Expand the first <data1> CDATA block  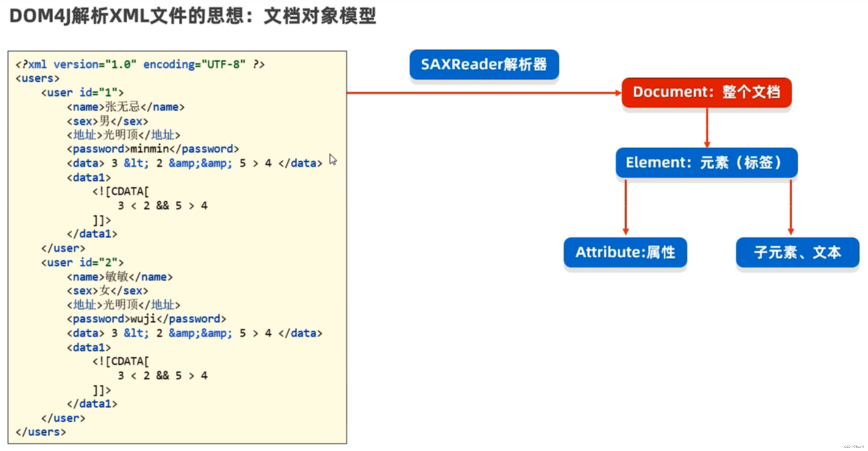120,191
